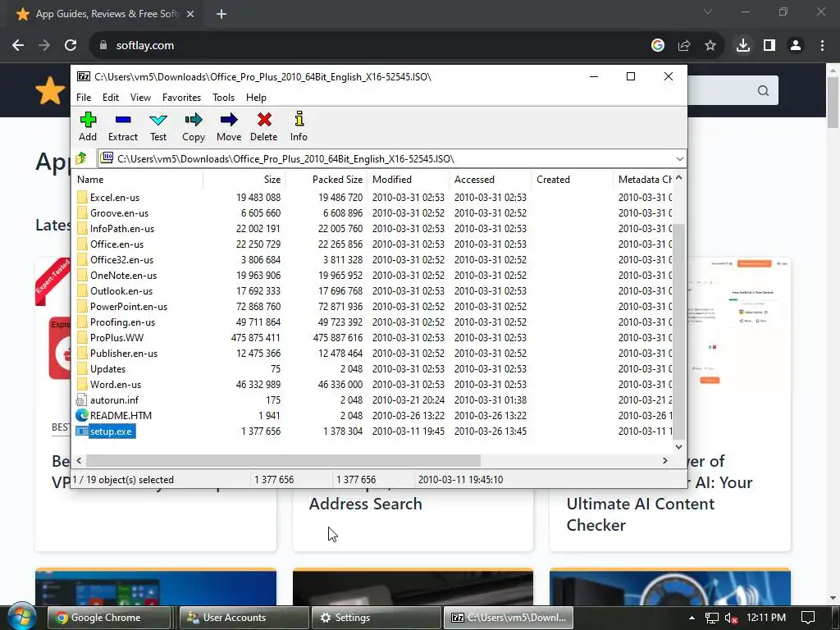The image size is (840, 630).
Task: Open the File menu
Action: [x=84, y=98]
